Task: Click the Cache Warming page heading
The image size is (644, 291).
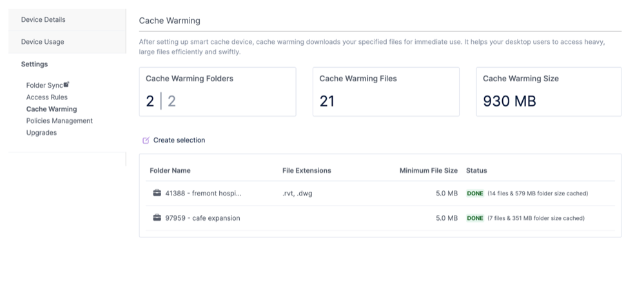Action: (170, 21)
